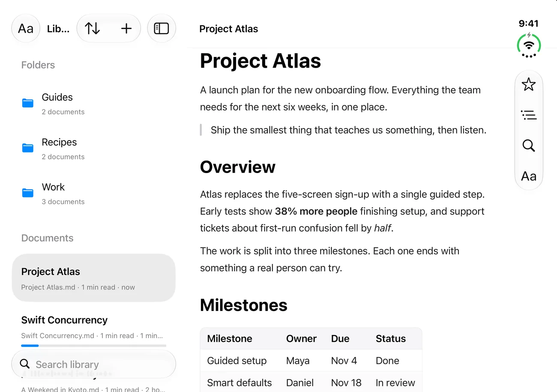This screenshot has height=392, width=557.
Task: Click the blue Work folder icon
Action: pyautogui.click(x=28, y=193)
